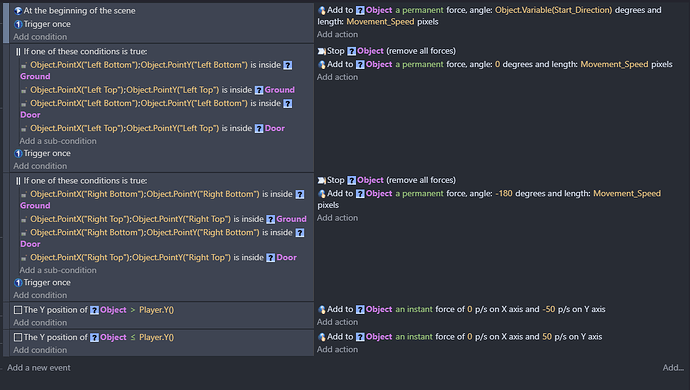Screen dimensions: 690x390
Task: Click the Object name in the second Stop action
Action: 370,180
